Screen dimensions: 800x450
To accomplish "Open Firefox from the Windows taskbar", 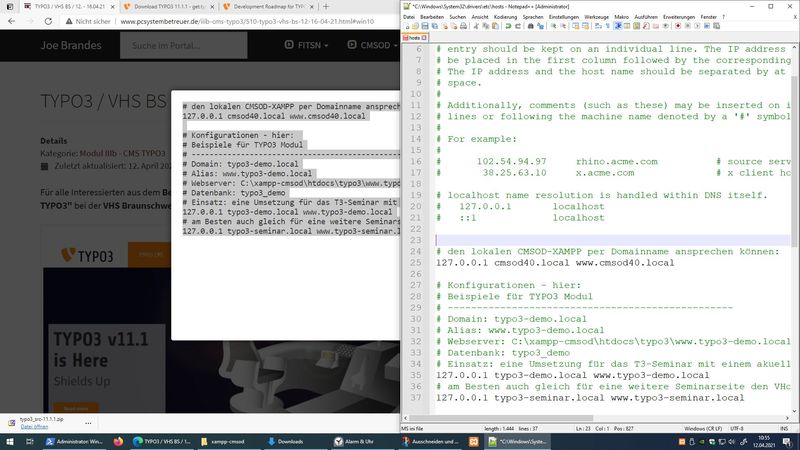I will 119,441.
